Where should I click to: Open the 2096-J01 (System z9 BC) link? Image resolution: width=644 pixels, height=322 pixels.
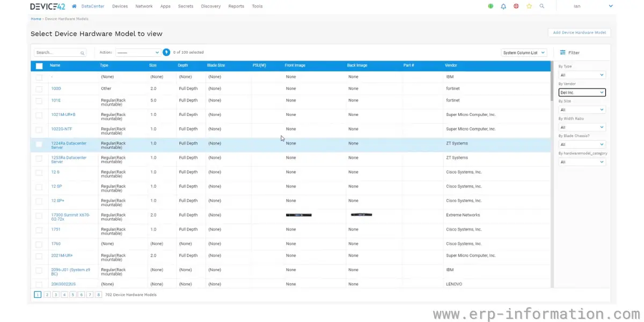click(70, 272)
